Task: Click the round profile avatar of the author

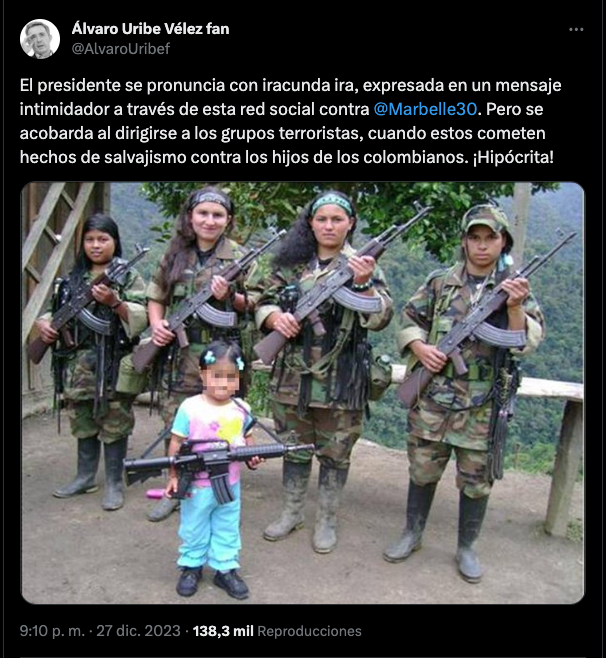Action: (x=40, y=39)
